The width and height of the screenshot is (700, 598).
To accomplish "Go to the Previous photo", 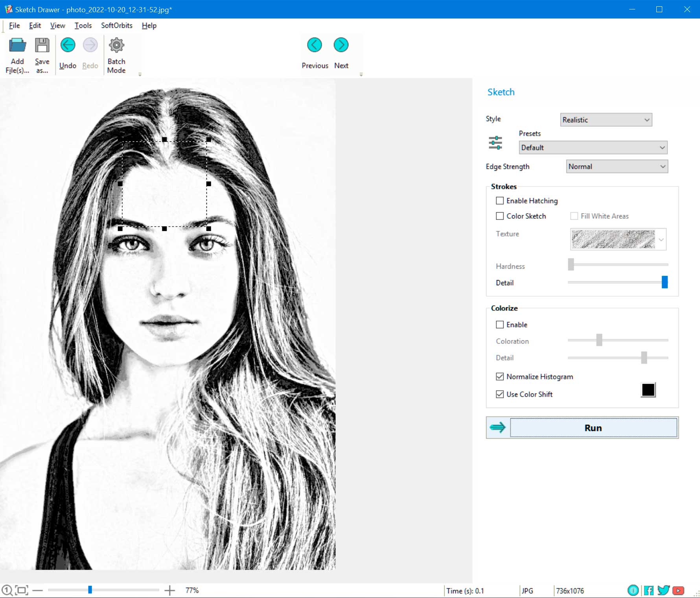I will 315,44.
